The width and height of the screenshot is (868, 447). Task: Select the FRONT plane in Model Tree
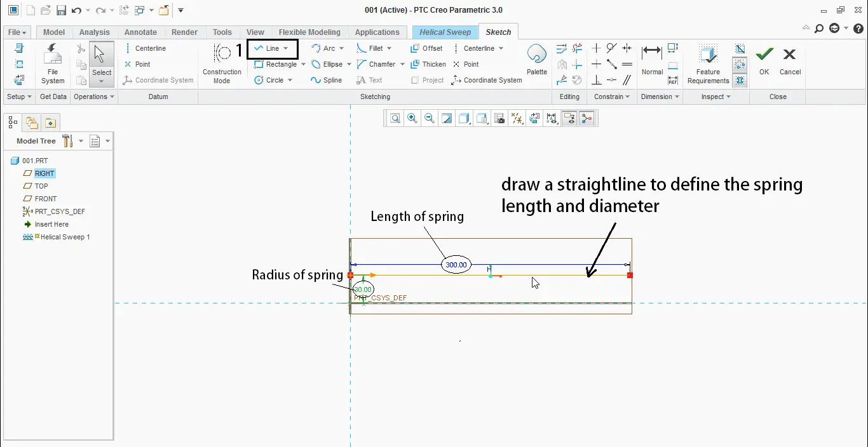coord(46,199)
